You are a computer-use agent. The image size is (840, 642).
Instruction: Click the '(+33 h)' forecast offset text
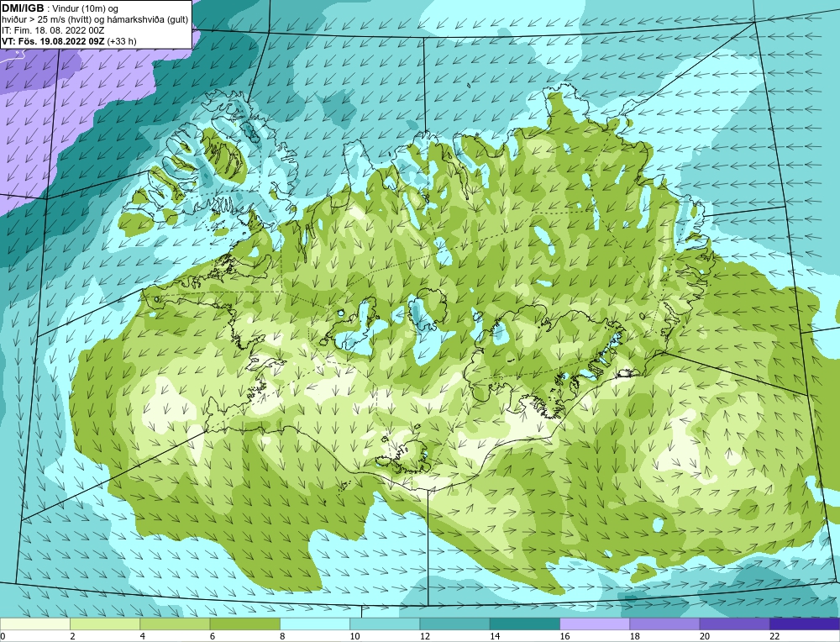tap(122, 41)
